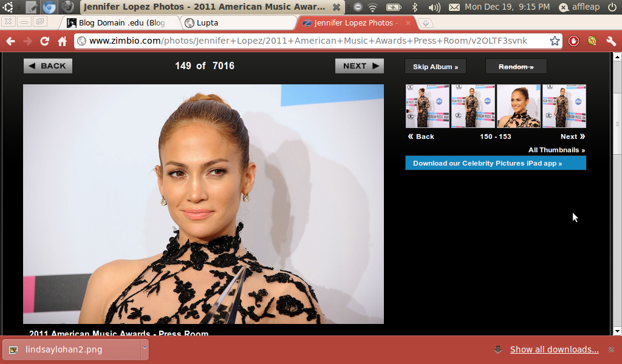Bookmark this page with the star
Image resolution: width=622 pixels, height=364 pixels.
tap(555, 41)
